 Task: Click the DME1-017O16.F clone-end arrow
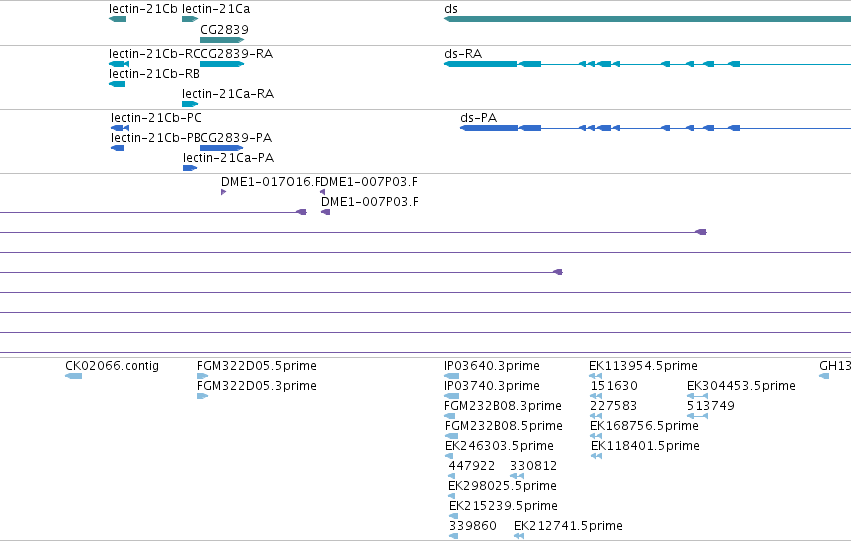click(224, 192)
